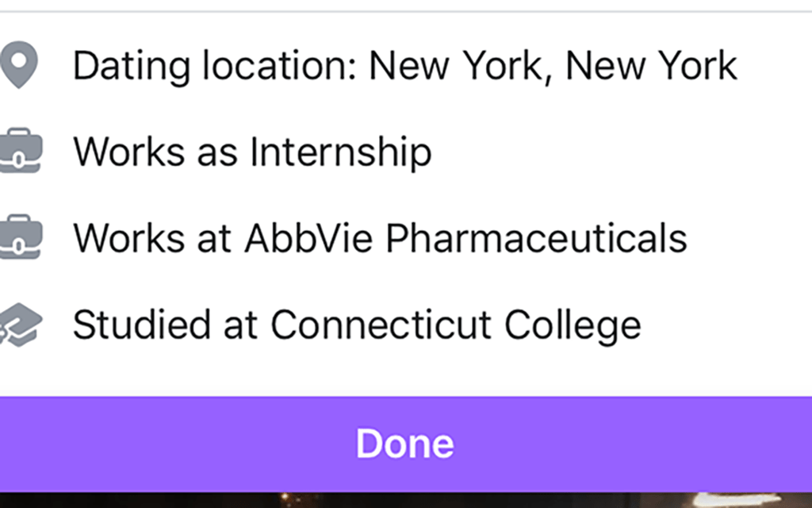Tap the graduation cap icon
This screenshot has width=812, height=508.
19,324
